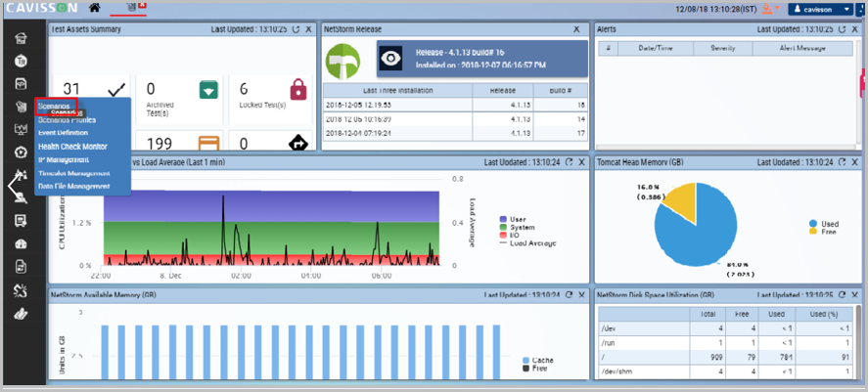Click the building icon at the sidebar top
868x392 pixels.
pos(21,39)
